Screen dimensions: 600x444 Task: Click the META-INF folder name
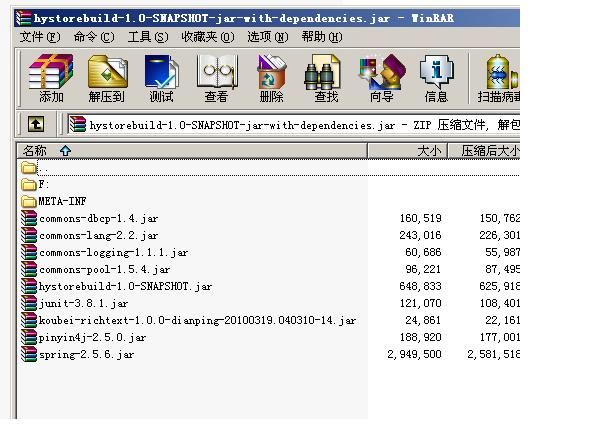coord(62,201)
